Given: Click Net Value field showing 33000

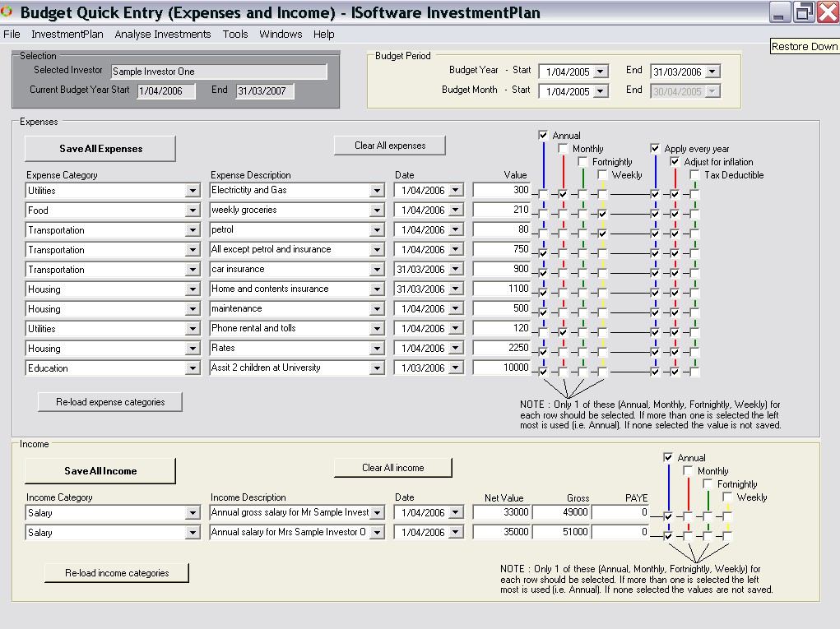Looking at the screenshot, I should click(501, 512).
